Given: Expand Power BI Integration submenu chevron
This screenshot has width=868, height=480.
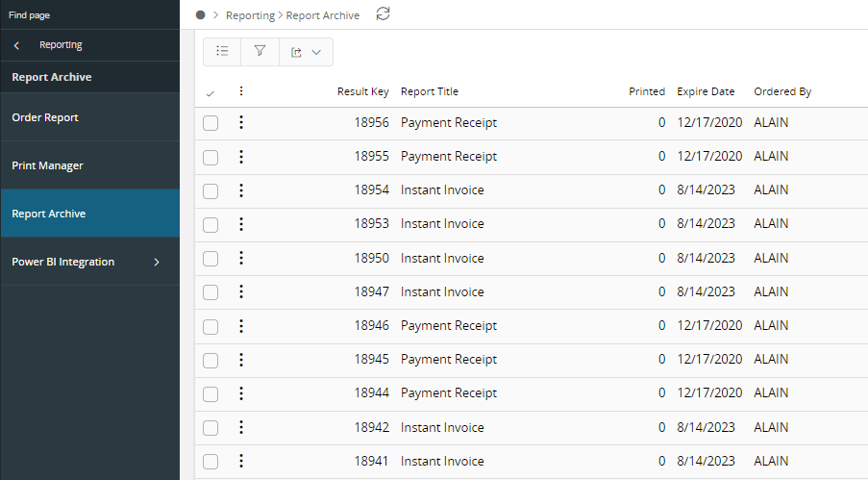Looking at the screenshot, I should [157, 262].
